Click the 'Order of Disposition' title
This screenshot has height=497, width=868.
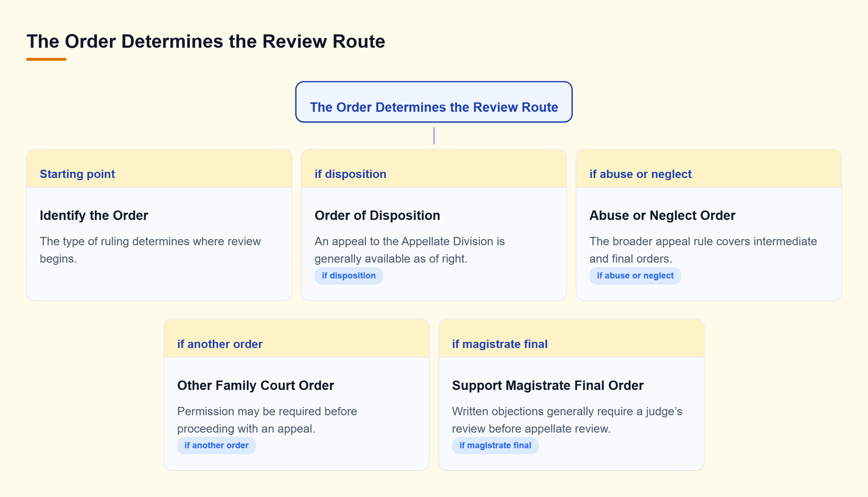point(377,215)
